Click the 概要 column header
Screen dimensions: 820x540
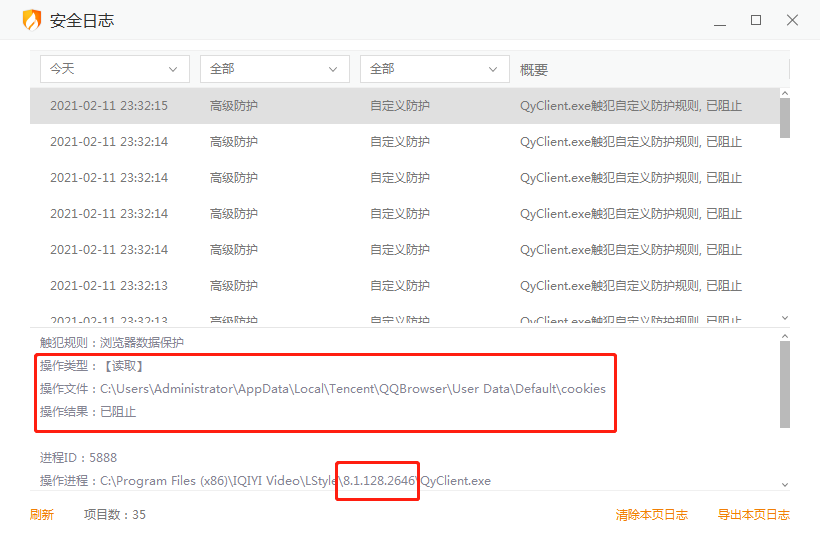(534, 70)
